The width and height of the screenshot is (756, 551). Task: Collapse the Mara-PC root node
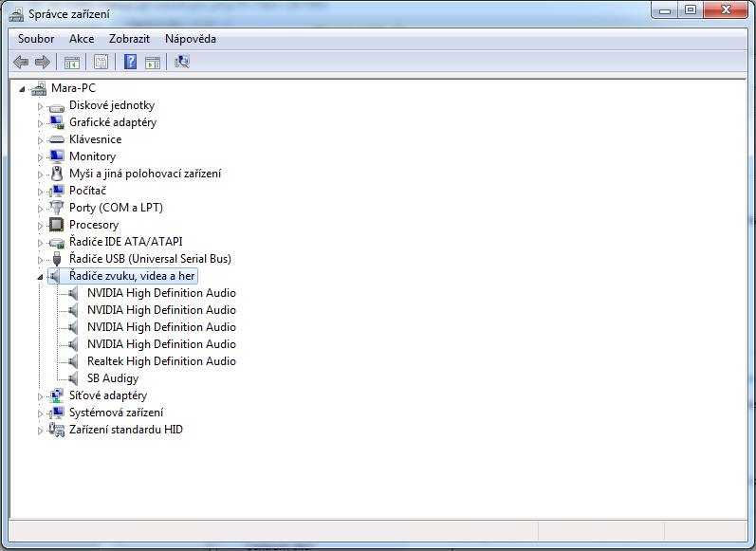point(22,89)
